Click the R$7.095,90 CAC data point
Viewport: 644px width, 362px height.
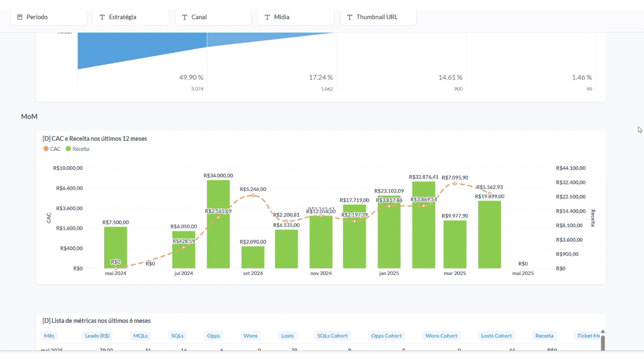(x=455, y=184)
